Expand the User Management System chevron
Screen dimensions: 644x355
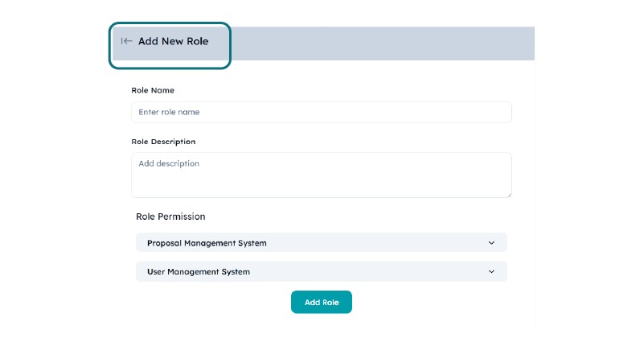(491, 272)
